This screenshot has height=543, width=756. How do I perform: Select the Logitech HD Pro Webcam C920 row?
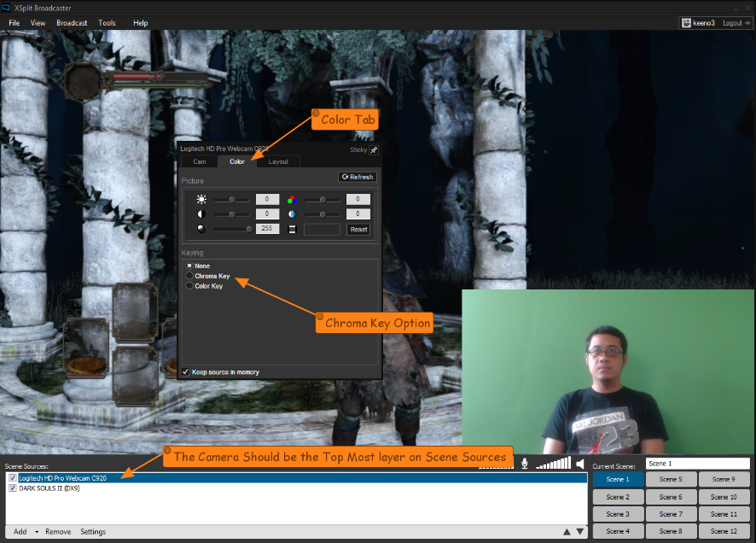297,478
